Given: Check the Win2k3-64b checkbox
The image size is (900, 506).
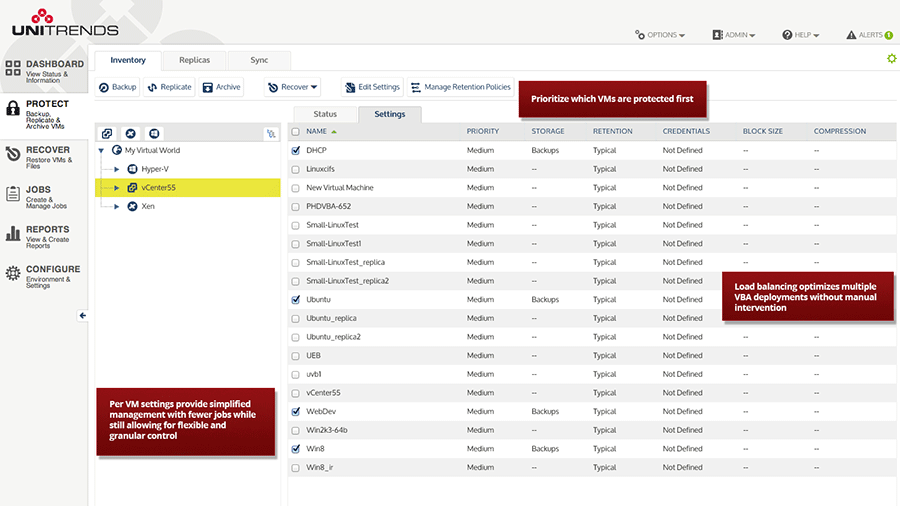Looking at the screenshot, I should pos(296,430).
